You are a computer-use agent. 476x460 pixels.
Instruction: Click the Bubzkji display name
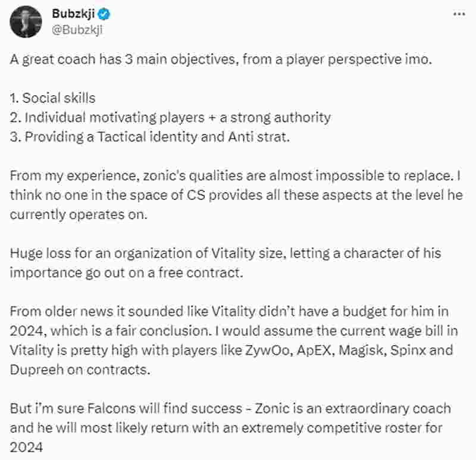[73, 14]
